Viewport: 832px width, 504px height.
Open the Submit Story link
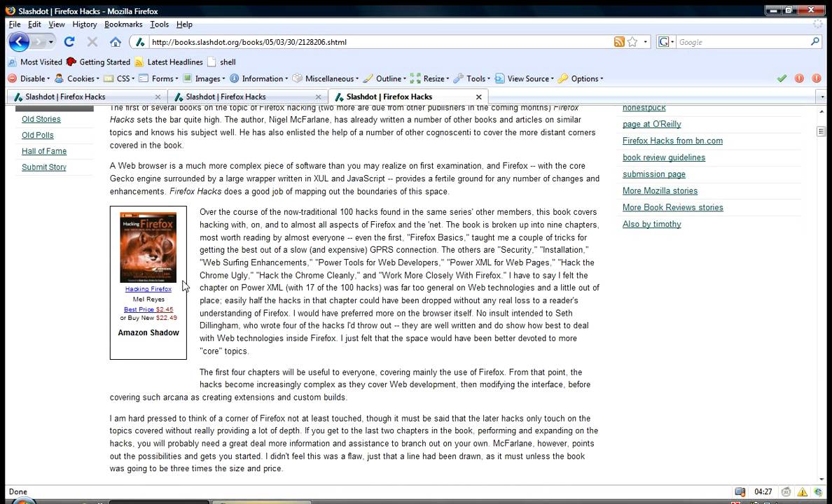pyautogui.click(x=44, y=167)
